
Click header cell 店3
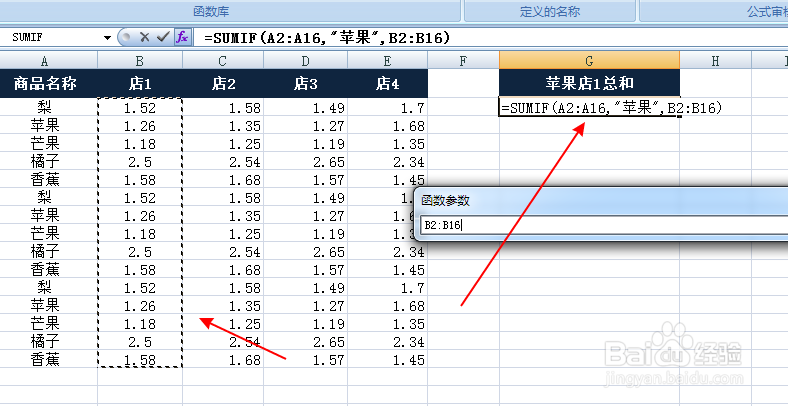(306, 83)
